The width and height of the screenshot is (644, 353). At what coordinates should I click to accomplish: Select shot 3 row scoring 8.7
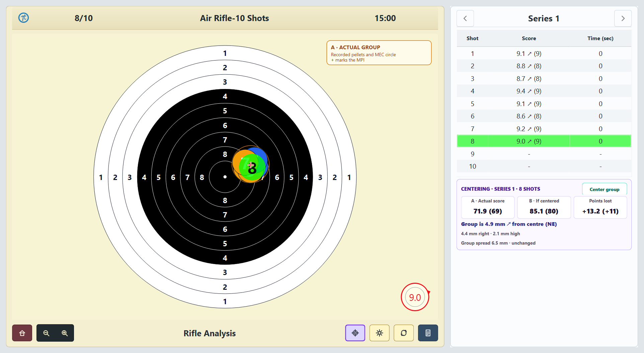tap(544, 79)
